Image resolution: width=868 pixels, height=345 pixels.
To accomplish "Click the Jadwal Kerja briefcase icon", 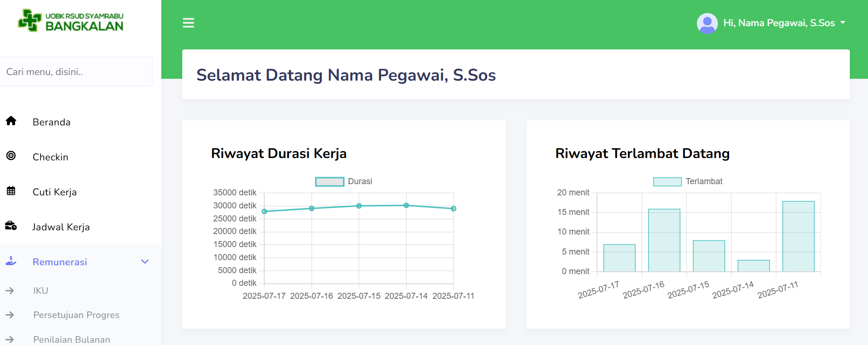I will point(11,226).
